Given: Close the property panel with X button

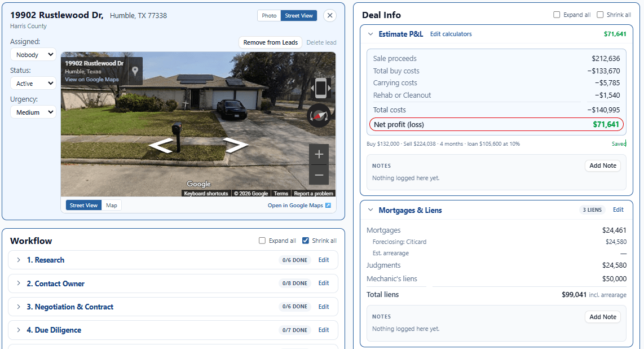Looking at the screenshot, I should [x=330, y=16].
